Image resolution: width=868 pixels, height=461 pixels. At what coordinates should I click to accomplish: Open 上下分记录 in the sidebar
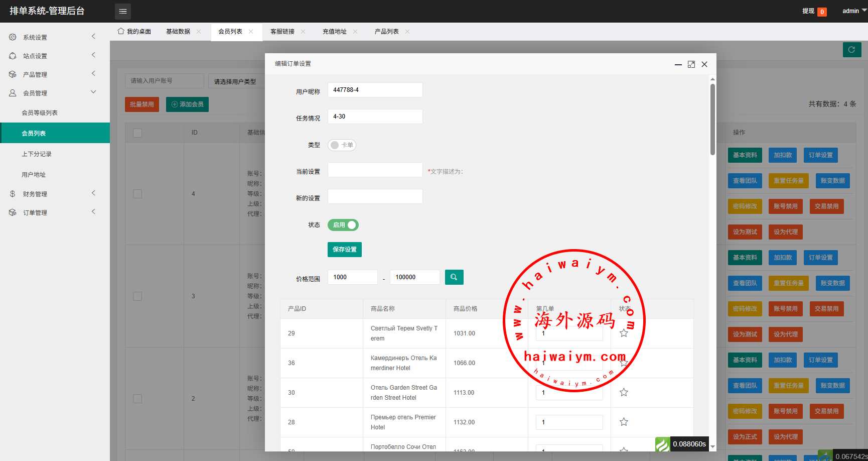(37, 154)
